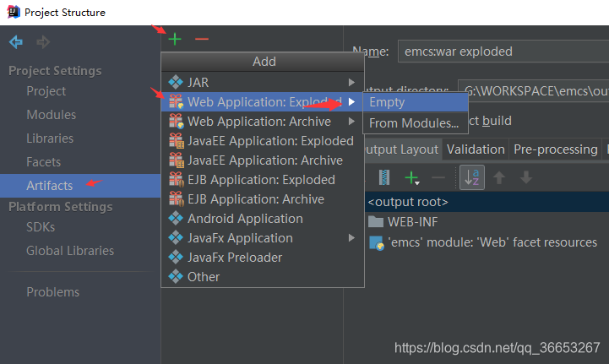609x364 pixels.
Task: Expand the Web Application: Archive submenu arrow
Action: [x=351, y=122]
